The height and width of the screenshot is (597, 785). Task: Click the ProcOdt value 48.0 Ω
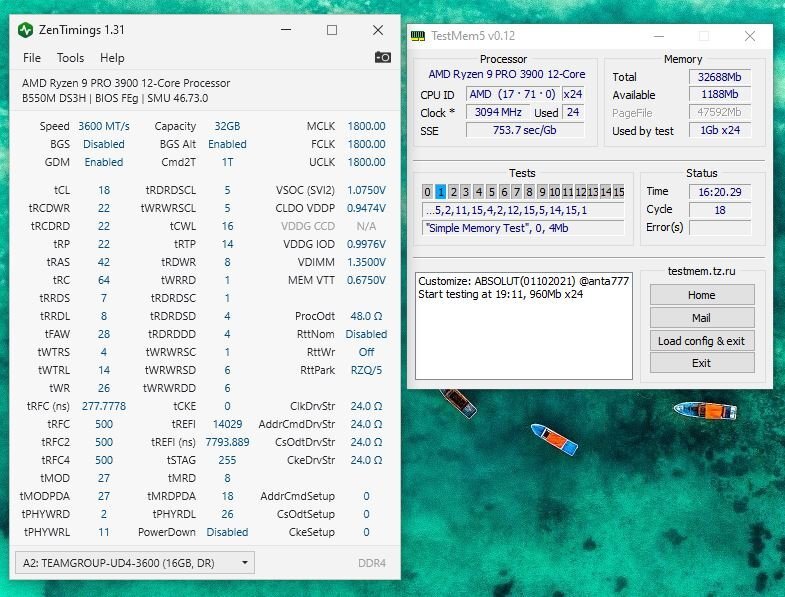[366, 316]
